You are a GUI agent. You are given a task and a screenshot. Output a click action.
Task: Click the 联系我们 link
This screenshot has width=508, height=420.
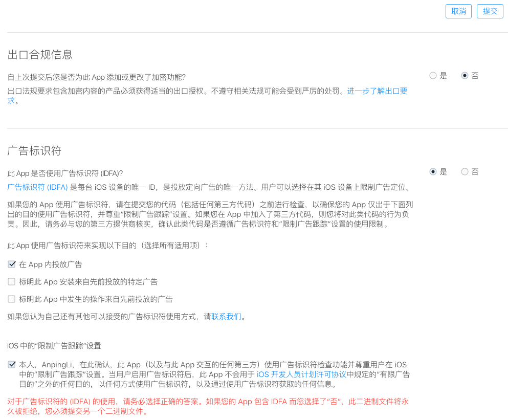pyautogui.click(x=226, y=316)
